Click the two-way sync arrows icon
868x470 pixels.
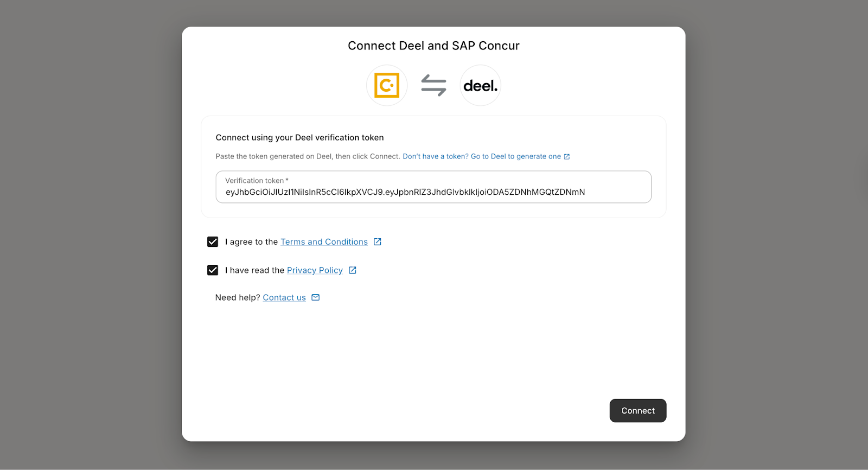click(433, 85)
